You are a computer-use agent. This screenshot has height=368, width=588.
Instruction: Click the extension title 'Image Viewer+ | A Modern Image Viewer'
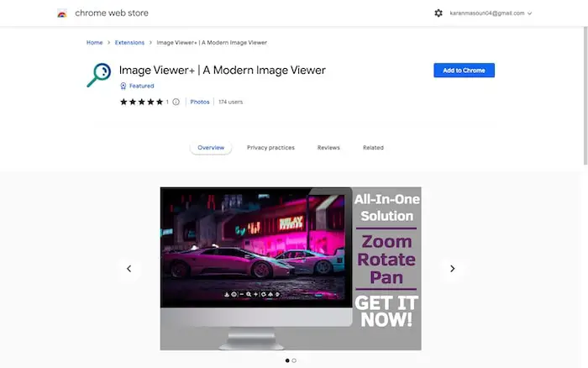coord(223,70)
